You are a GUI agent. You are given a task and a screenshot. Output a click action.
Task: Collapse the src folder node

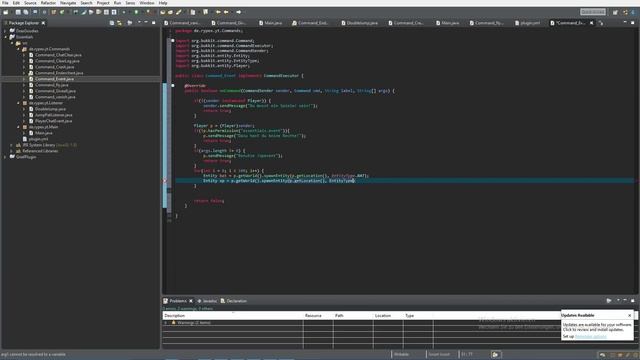[x=12, y=43]
